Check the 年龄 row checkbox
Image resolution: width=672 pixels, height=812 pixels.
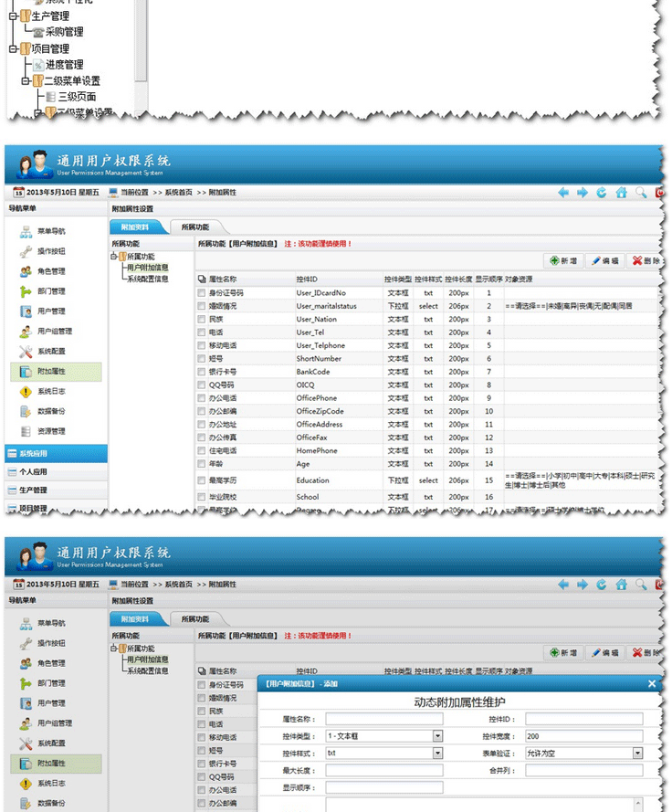pyautogui.click(x=202, y=464)
